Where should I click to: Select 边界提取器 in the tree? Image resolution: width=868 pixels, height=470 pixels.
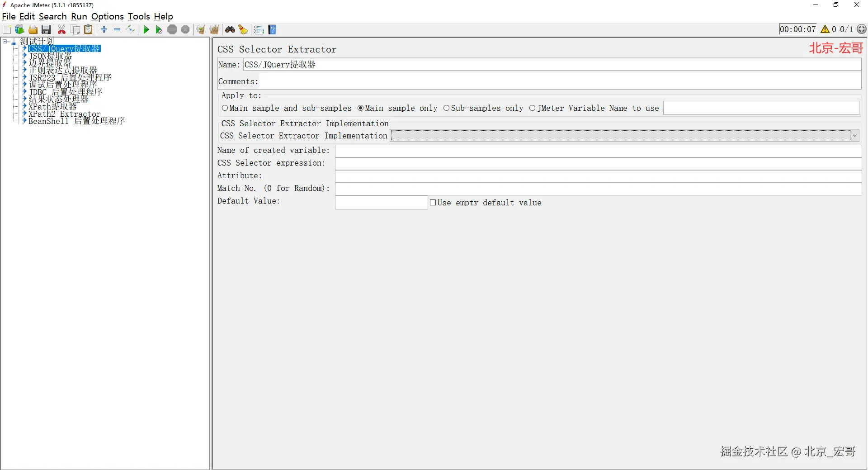(x=50, y=63)
